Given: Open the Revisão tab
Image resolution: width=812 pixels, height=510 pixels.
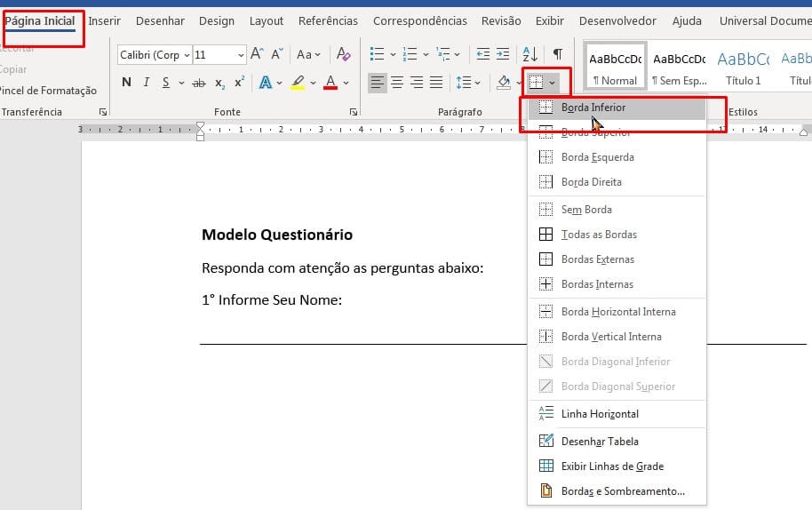Looking at the screenshot, I should pos(501,20).
